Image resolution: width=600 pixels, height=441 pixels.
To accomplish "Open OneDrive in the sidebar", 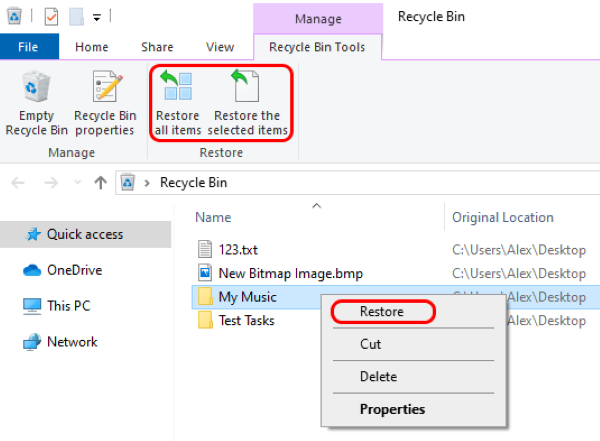I will (x=74, y=270).
